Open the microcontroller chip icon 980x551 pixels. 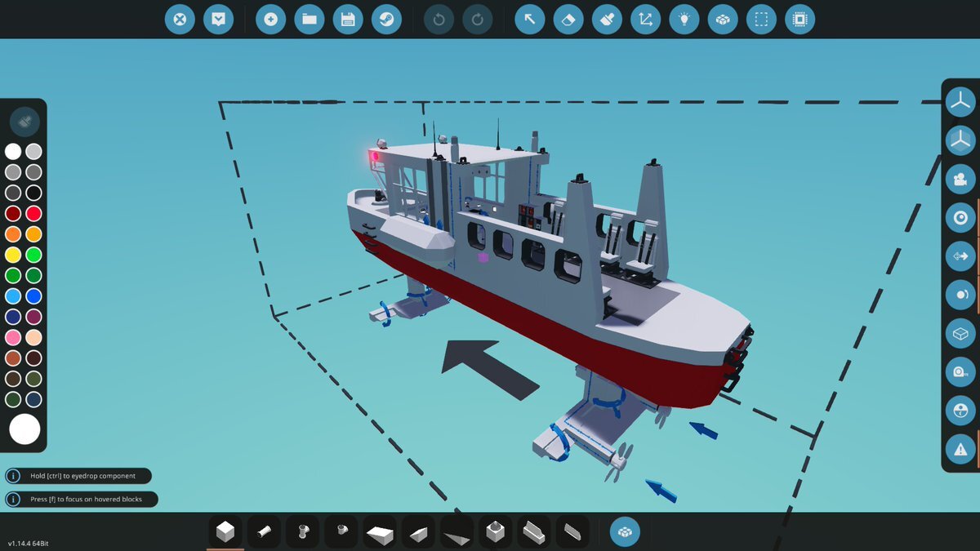[800, 19]
